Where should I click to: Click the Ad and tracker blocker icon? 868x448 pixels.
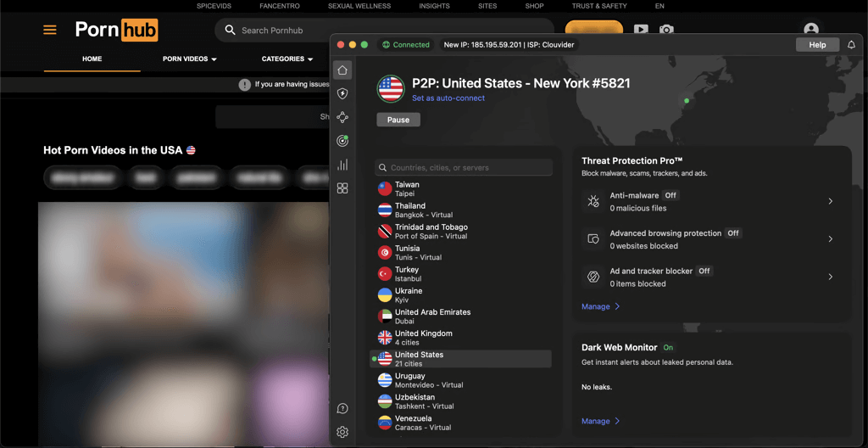593,277
